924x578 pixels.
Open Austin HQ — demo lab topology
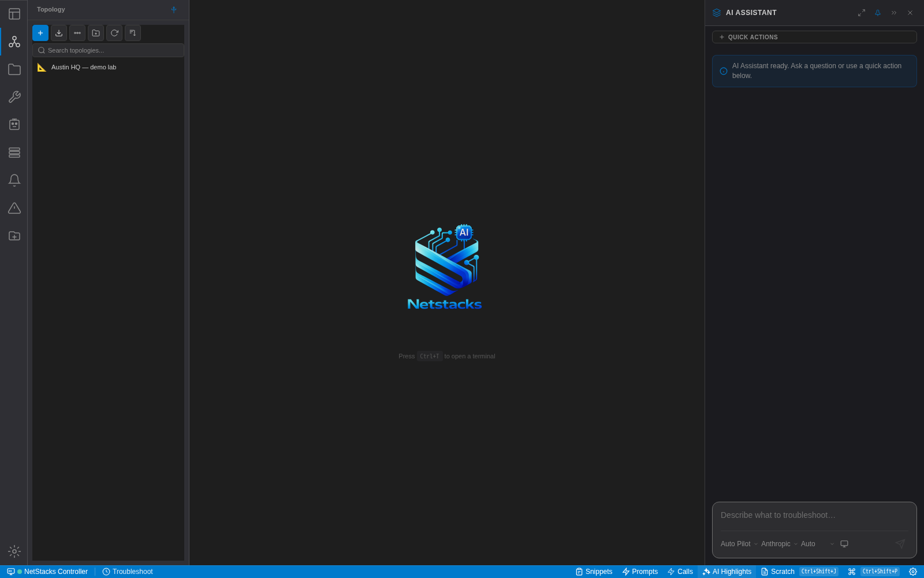pyautogui.click(x=108, y=67)
